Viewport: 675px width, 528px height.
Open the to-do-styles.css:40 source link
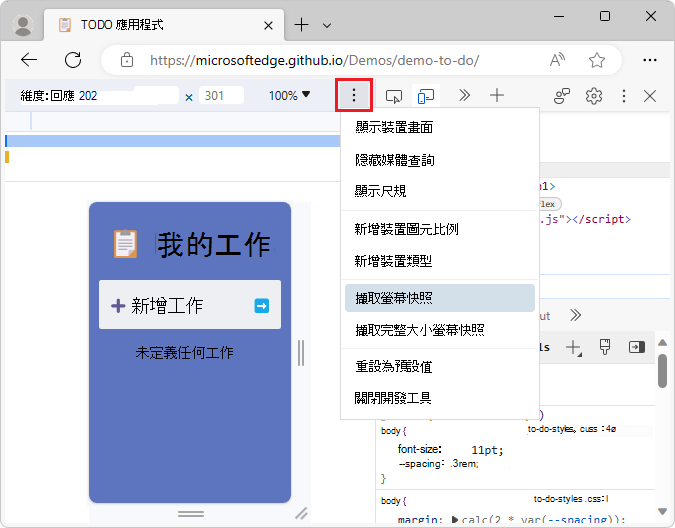[572, 429]
